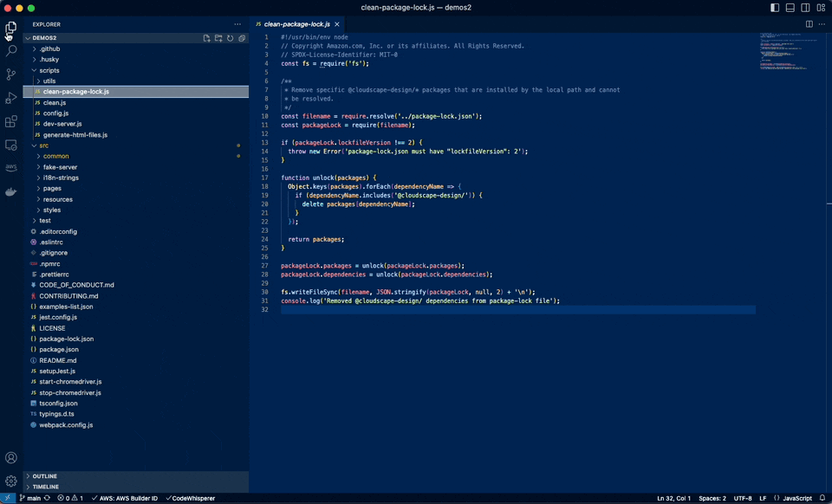Open editor more actions menu
Screen dimensions: 832x504
point(822,24)
